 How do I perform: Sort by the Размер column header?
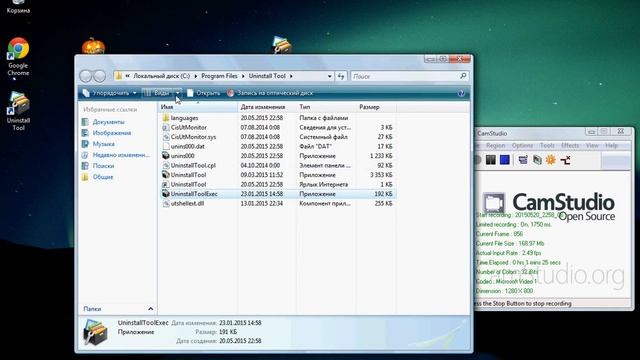click(x=376, y=107)
